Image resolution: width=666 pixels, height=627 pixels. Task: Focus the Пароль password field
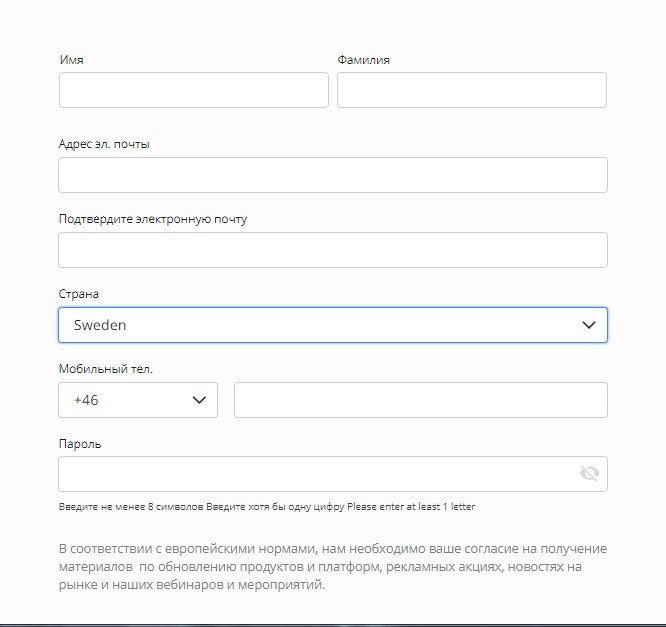(x=333, y=474)
